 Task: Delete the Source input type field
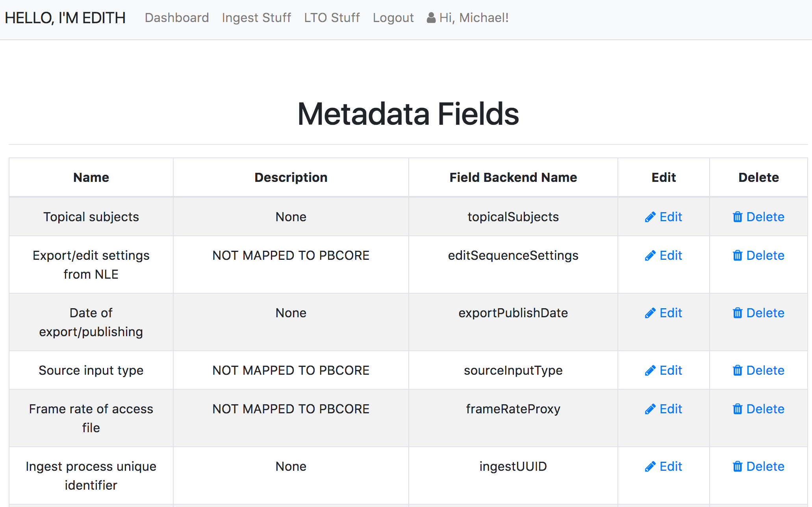[x=758, y=371]
